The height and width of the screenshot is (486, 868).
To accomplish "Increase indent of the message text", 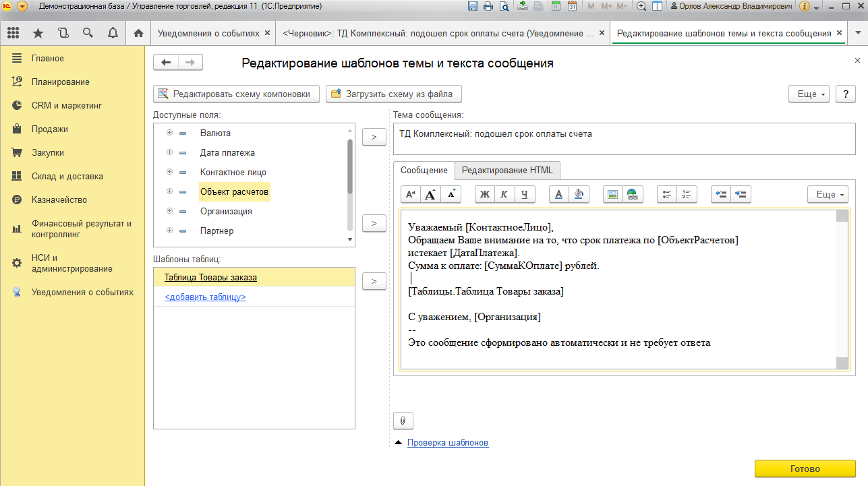I will click(x=741, y=194).
